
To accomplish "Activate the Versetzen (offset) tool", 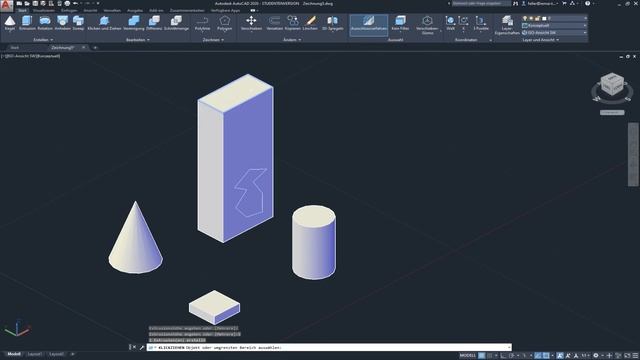I will pyautogui.click(x=274, y=23).
